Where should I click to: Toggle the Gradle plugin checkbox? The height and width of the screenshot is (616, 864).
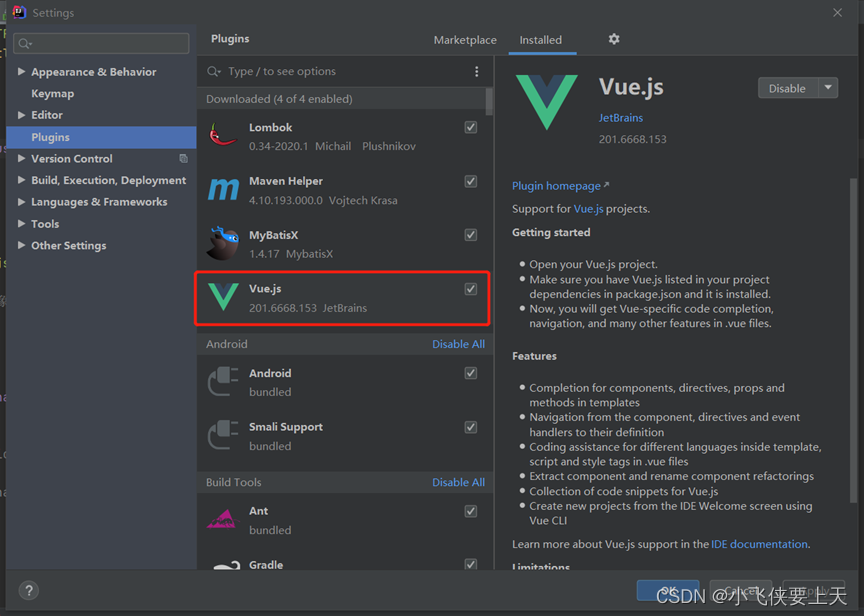click(x=471, y=564)
